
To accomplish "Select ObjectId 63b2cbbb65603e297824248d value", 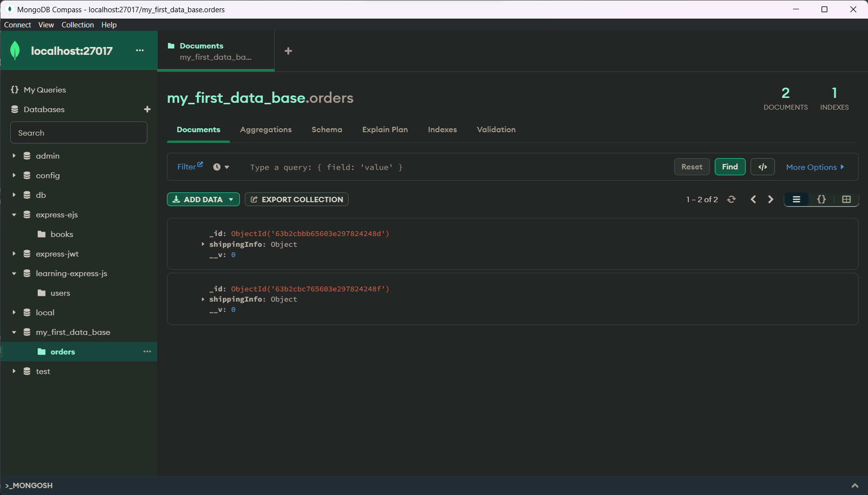I will coord(310,234).
